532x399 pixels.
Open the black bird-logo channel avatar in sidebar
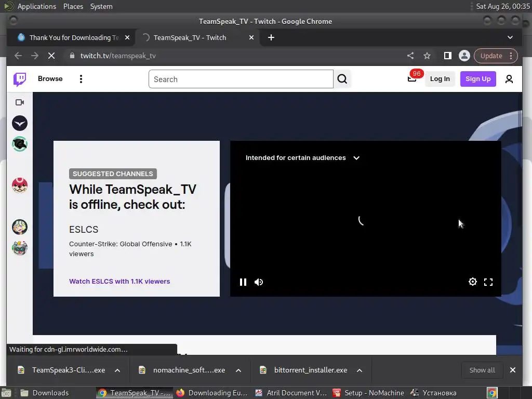20,123
